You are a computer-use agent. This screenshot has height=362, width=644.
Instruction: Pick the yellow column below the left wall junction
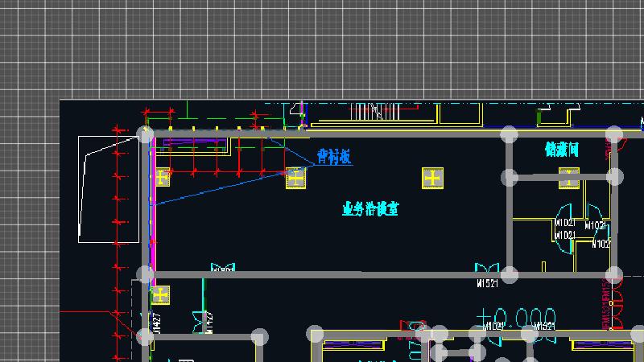160,295
